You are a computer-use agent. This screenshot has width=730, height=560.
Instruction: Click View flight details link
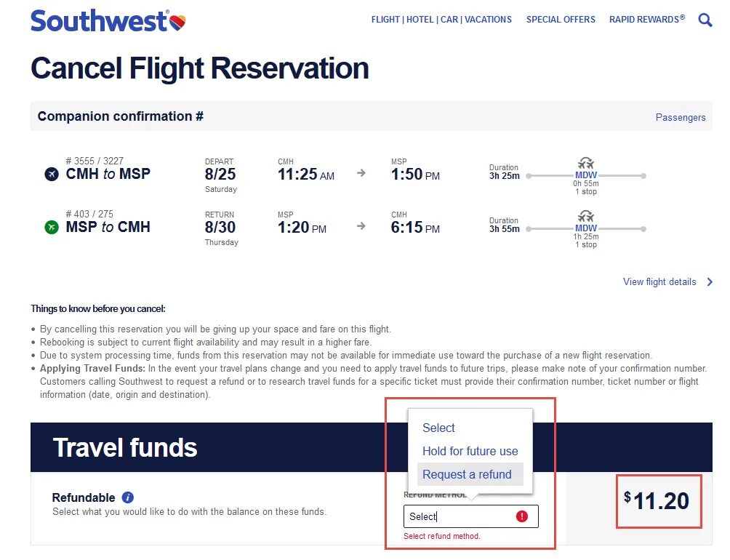pos(659,282)
